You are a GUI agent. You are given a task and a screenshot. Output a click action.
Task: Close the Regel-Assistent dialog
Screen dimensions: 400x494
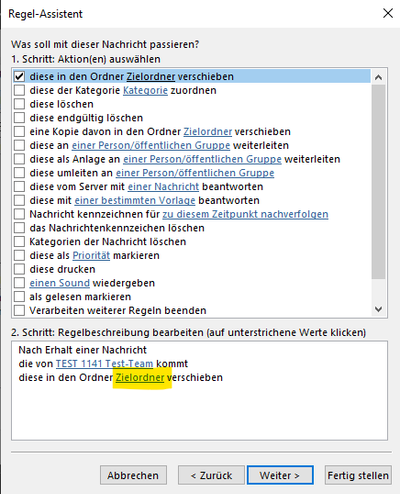[388, 13]
